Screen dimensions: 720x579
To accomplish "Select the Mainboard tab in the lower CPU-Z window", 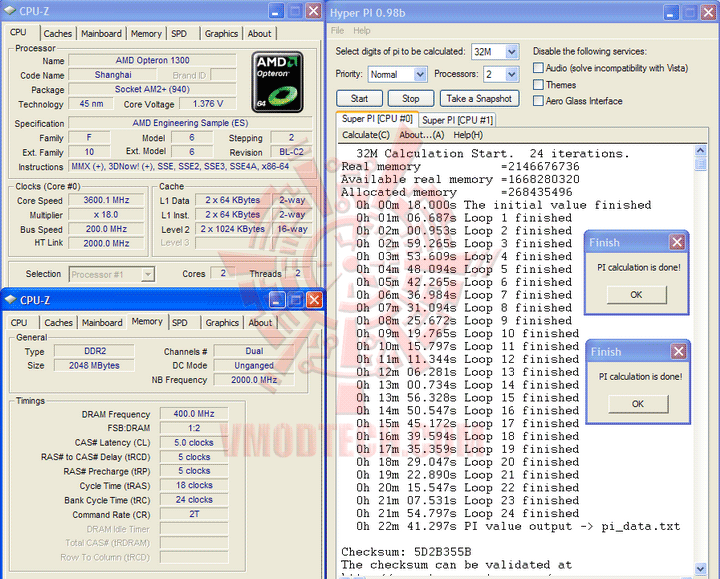I will (x=102, y=323).
